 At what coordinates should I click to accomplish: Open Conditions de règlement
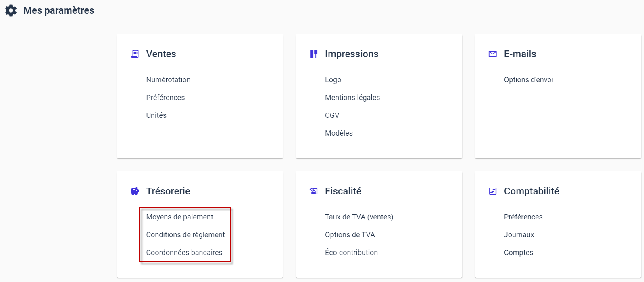(x=185, y=235)
